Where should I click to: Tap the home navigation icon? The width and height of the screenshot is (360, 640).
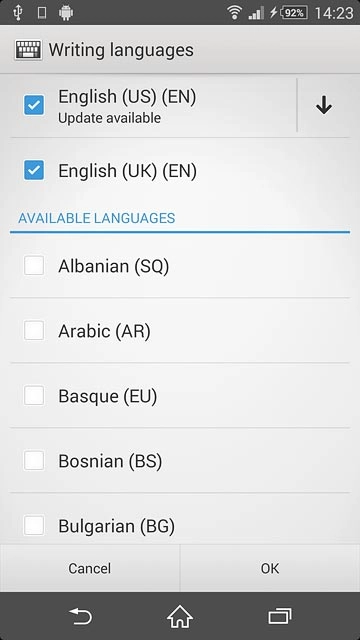coord(180,616)
